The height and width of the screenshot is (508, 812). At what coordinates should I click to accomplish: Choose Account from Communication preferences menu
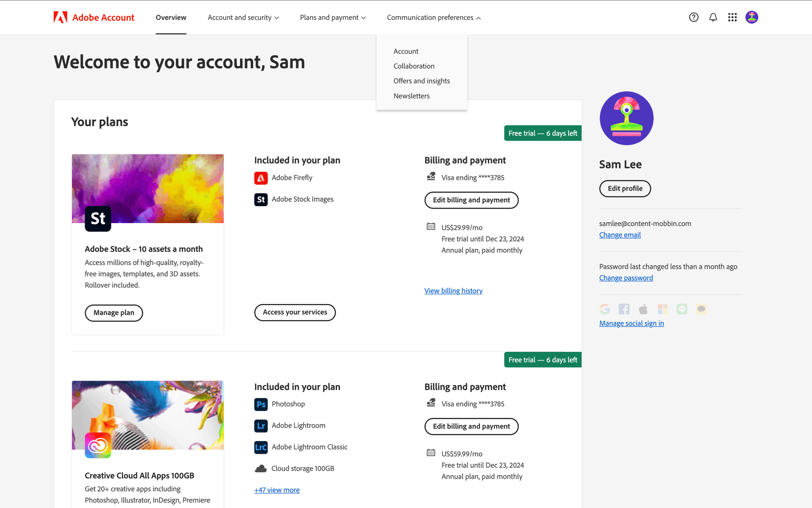tap(406, 51)
